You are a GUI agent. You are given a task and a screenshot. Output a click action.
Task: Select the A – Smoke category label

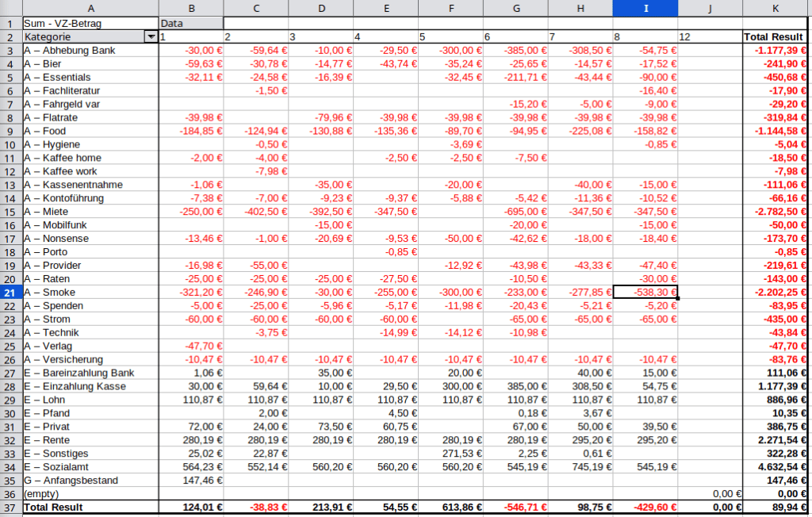54,293
